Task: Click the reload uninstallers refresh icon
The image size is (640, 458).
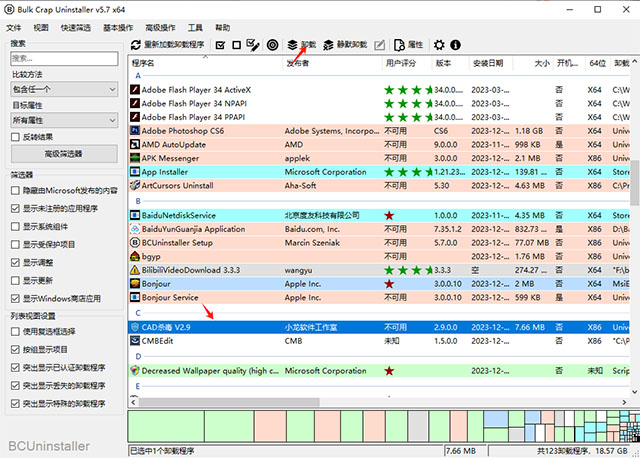Action: click(136, 45)
